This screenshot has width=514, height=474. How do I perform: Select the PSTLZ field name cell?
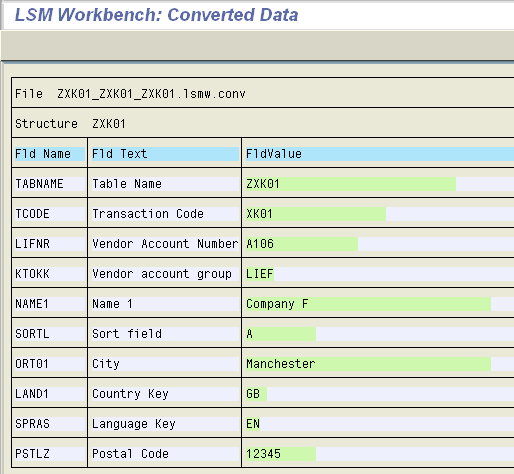(x=50, y=454)
